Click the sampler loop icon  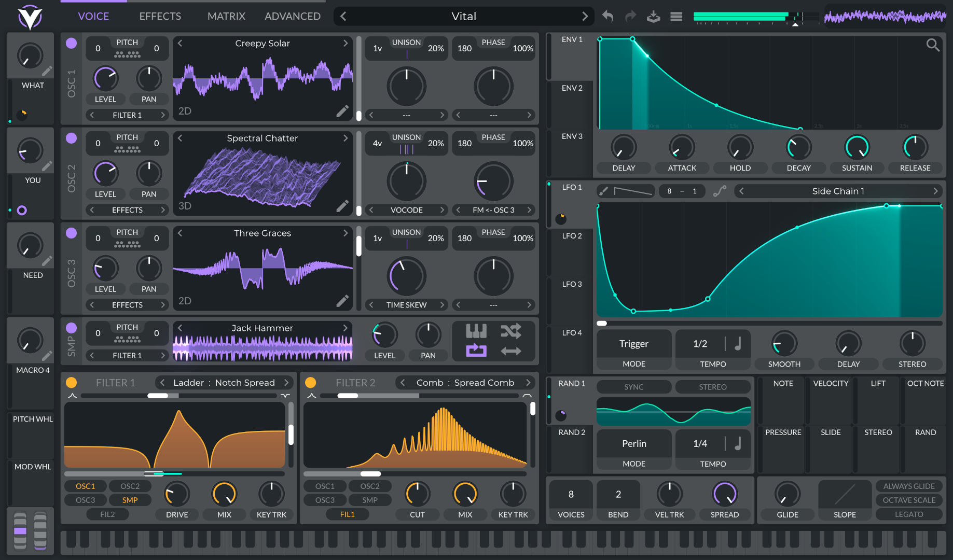pos(476,351)
